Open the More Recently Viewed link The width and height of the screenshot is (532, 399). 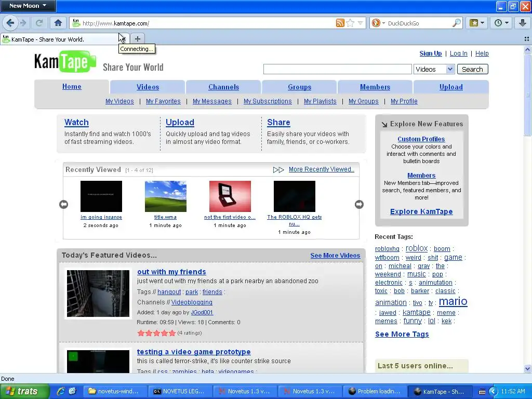[321, 169]
